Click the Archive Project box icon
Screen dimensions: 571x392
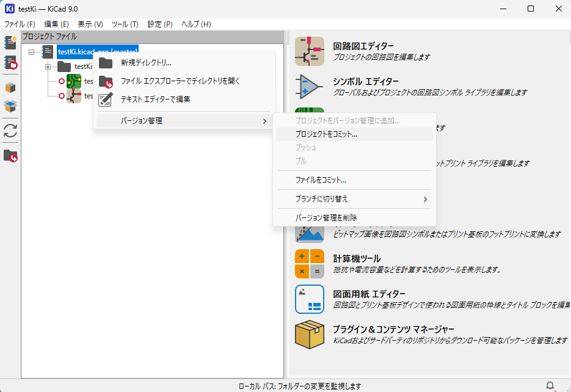pyautogui.click(x=10, y=87)
